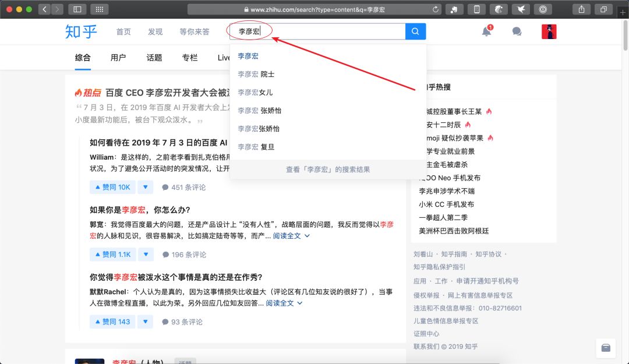
Task: Open hot search 一拳超人第二季
Action: click(443, 217)
